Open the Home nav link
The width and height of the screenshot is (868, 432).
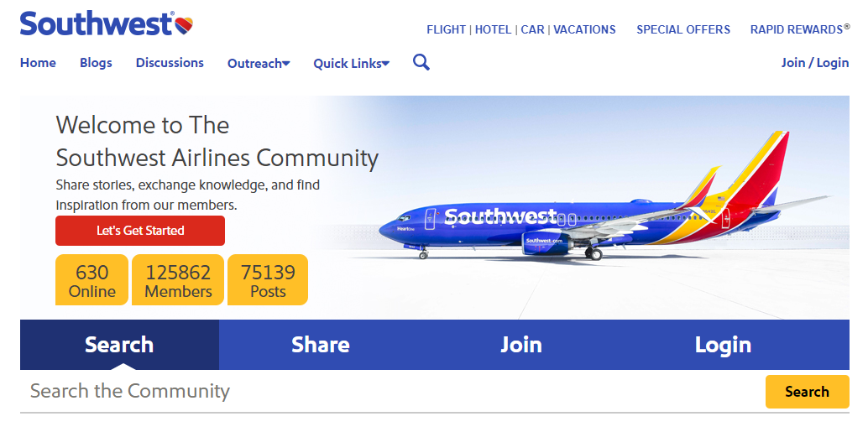coord(39,63)
